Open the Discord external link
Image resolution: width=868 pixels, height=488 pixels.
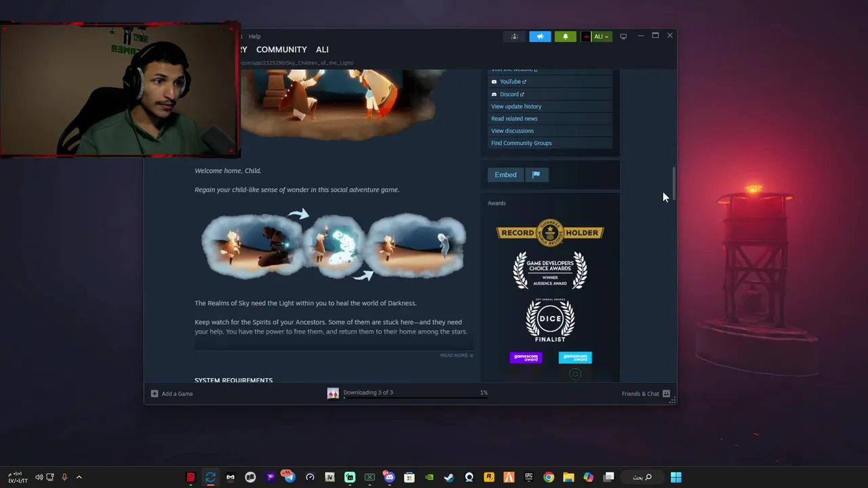pos(512,94)
